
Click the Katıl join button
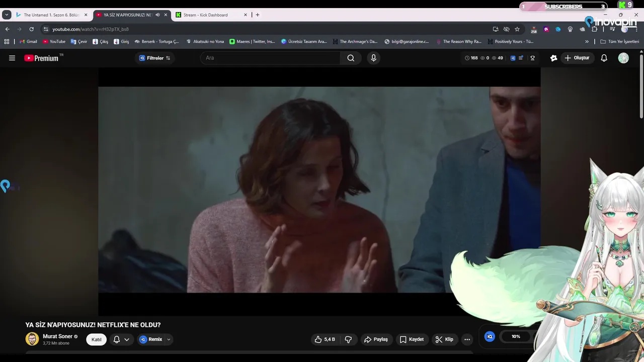96,339
